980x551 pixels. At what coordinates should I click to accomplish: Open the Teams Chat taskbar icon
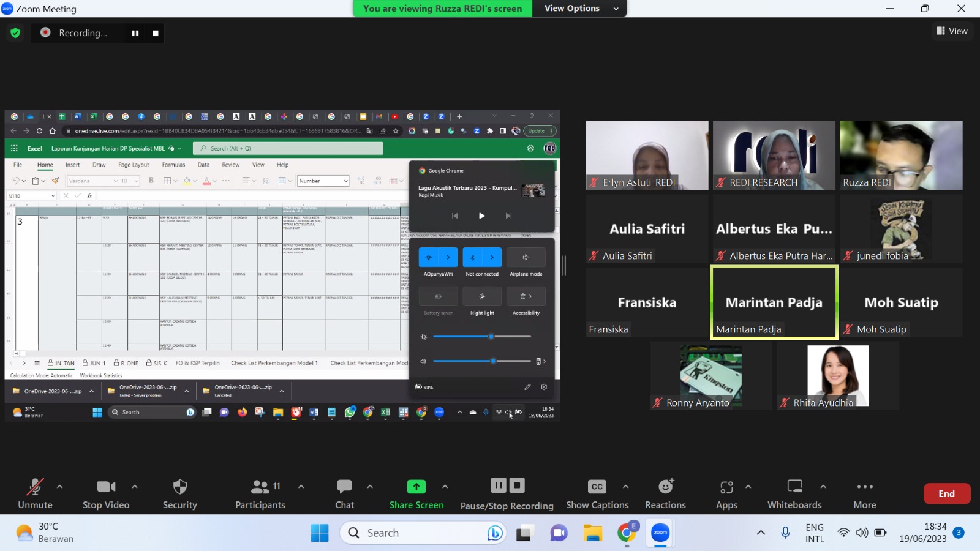pos(559,533)
